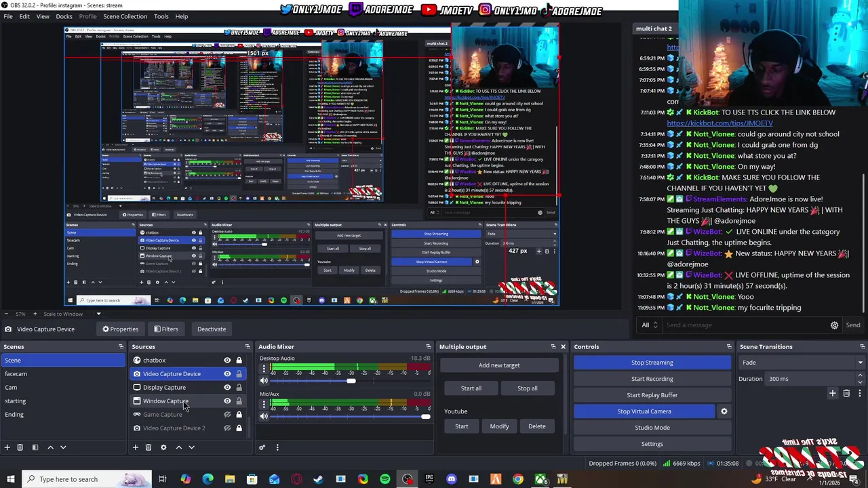Viewport: 868px width, 488px height.
Task: Show the Video Capture Device 2 source
Action: 227,428
